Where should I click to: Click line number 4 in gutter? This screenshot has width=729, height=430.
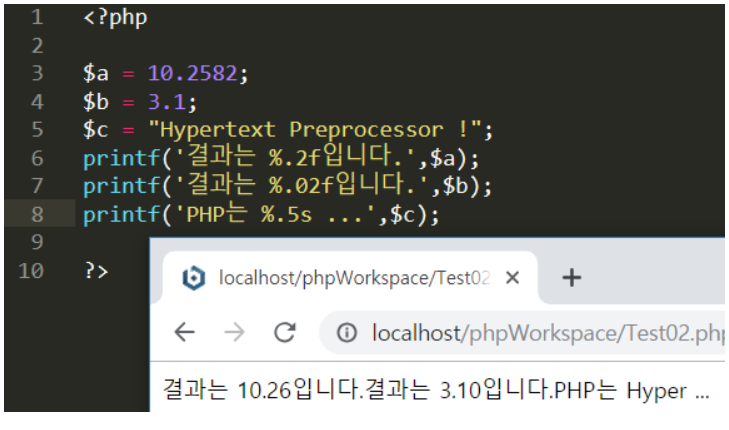tap(37, 102)
